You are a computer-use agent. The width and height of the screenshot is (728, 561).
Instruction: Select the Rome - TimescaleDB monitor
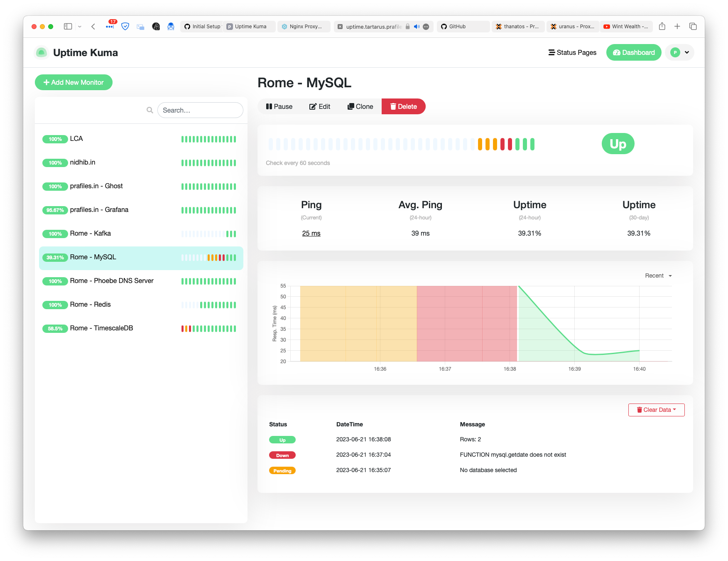coord(141,328)
